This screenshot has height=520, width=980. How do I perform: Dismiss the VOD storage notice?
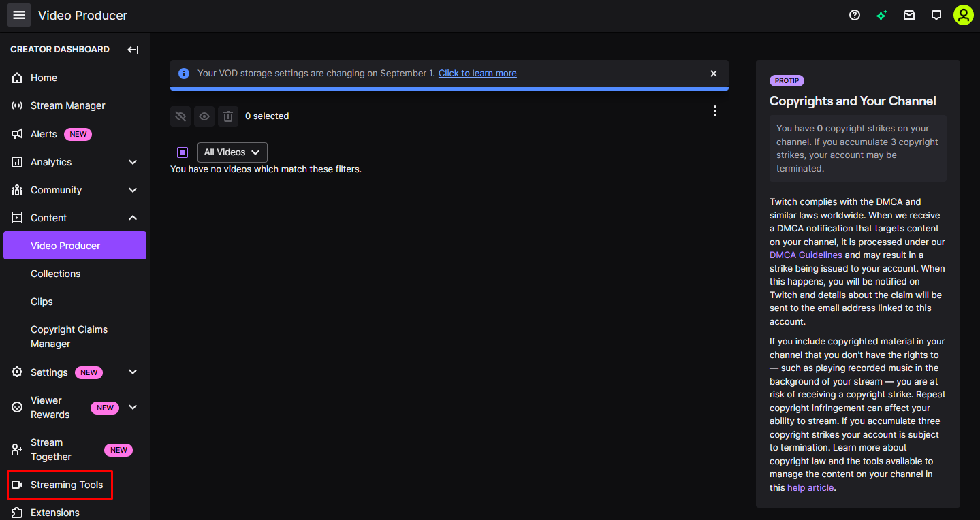click(714, 74)
